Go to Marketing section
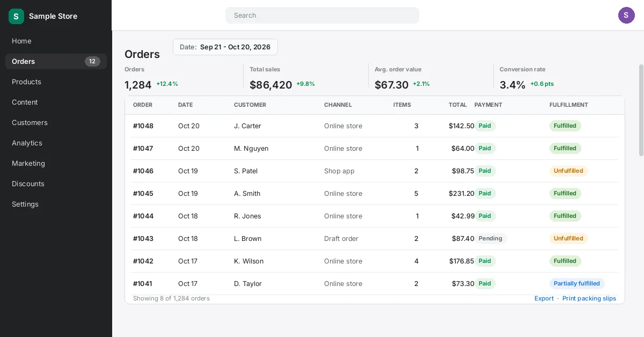 point(56,163)
